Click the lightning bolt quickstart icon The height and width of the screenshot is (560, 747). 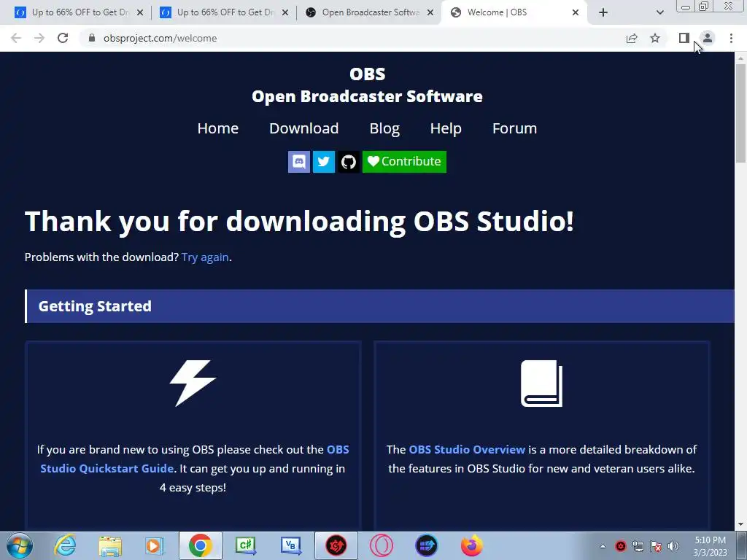click(x=193, y=384)
